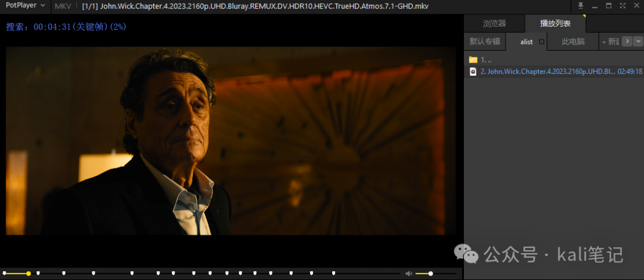Viewport: 644px width, 280px height.
Task: Close the alist playlist tab
Action: (541, 42)
